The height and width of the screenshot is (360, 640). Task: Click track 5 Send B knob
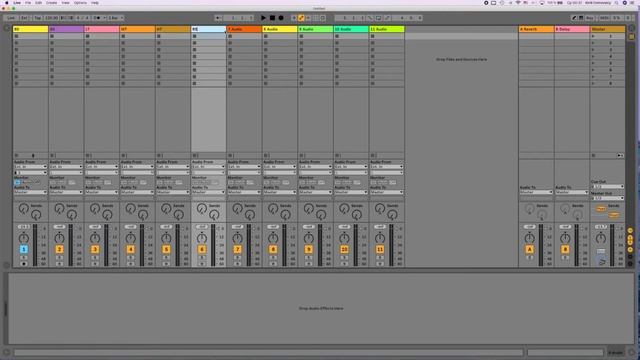click(x=179, y=215)
